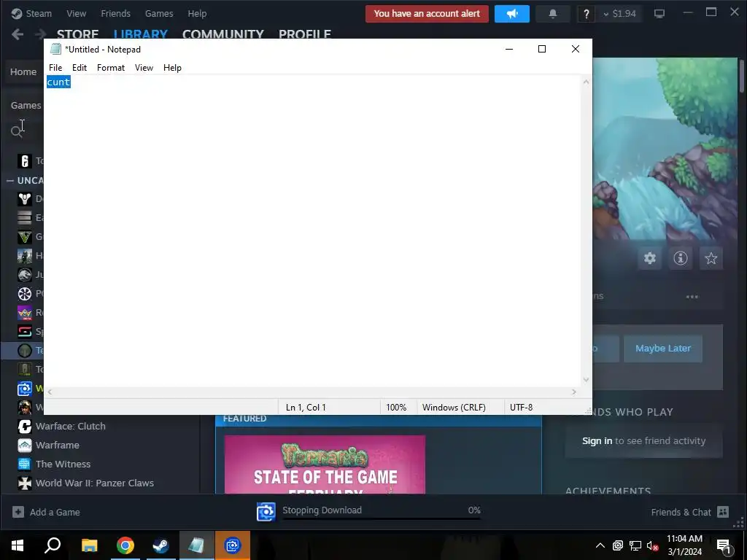Click the Games dropdown label in Steam sidebar
The image size is (747, 560).
[x=26, y=105]
